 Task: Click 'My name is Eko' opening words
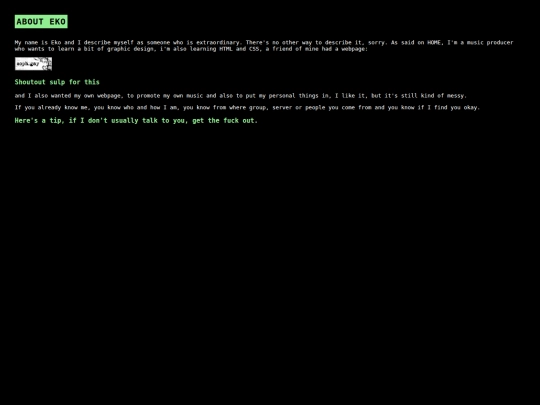(38, 42)
